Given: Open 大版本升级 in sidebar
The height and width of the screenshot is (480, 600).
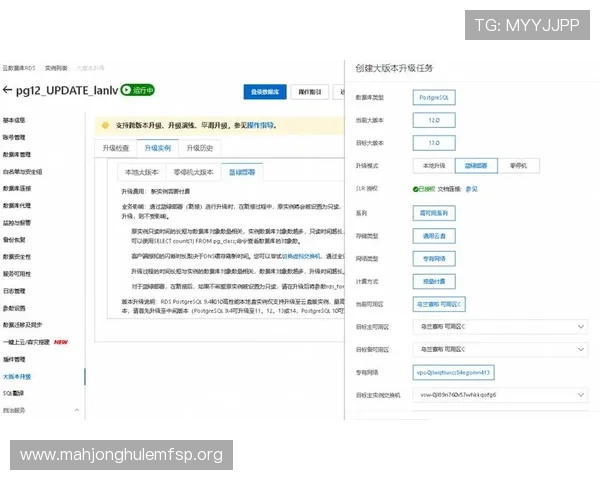Looking at the screenshot, I should click(16, 377).
